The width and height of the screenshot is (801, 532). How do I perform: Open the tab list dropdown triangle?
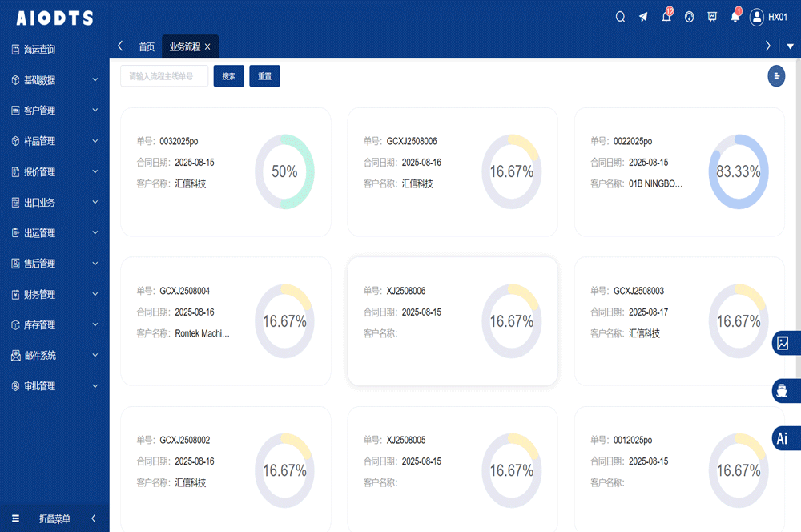coord(791,46)
